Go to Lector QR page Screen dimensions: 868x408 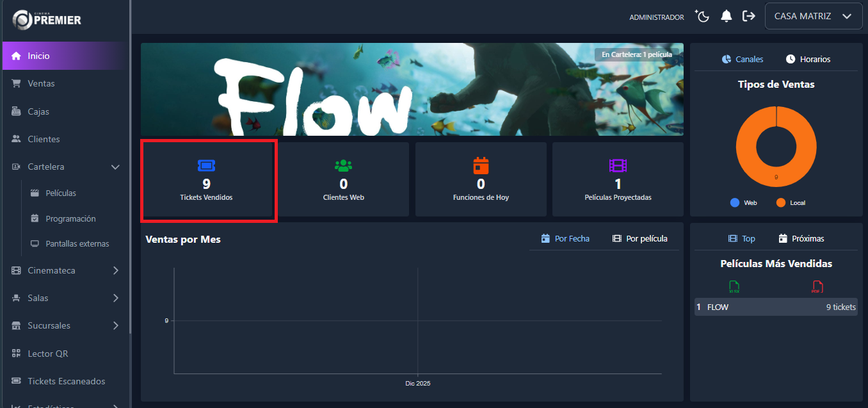click(47, 354)
